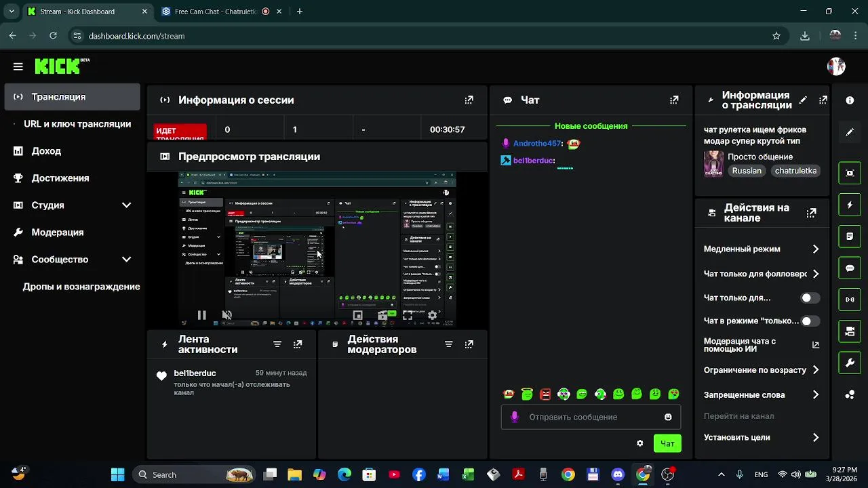
Task: Click the info icon in right sidebar
Action: (850, 100)
